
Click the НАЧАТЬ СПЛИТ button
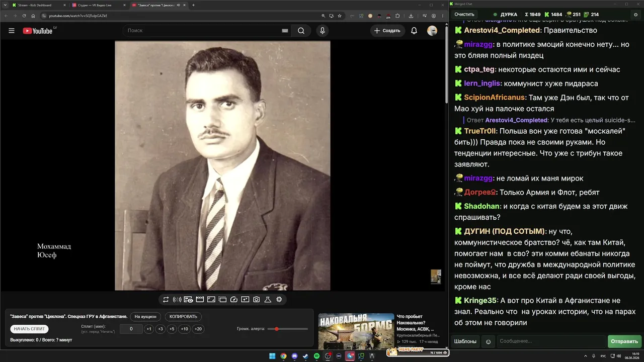click(30, 329)
